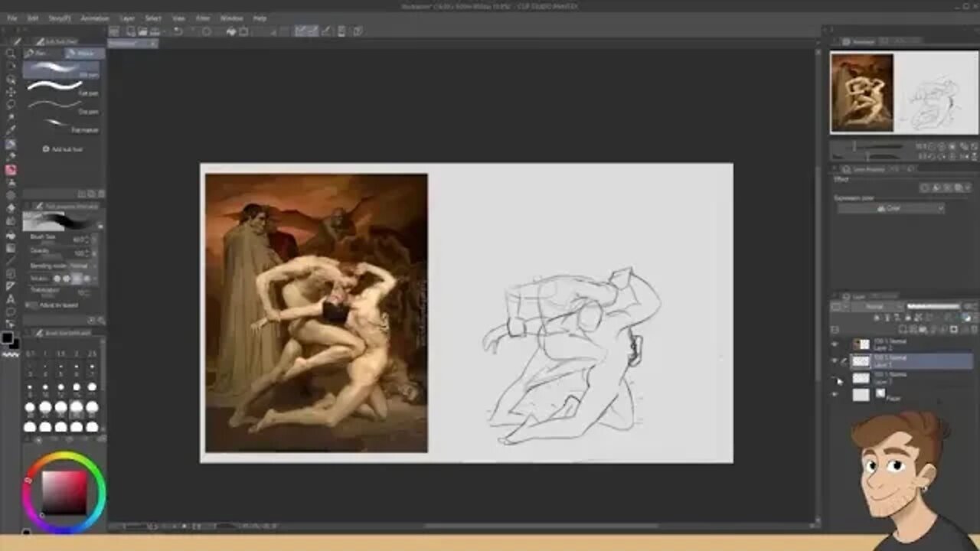Click the Layer 2 painting thumbnail
This screenshot has height=551, width=980.
tap(861, 344)
